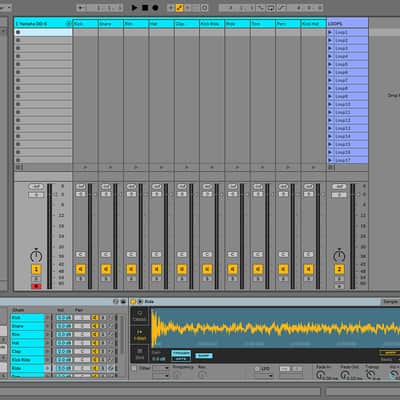Mute the Snare mixer channel activator
400x400 pixels.
point(106,269)
